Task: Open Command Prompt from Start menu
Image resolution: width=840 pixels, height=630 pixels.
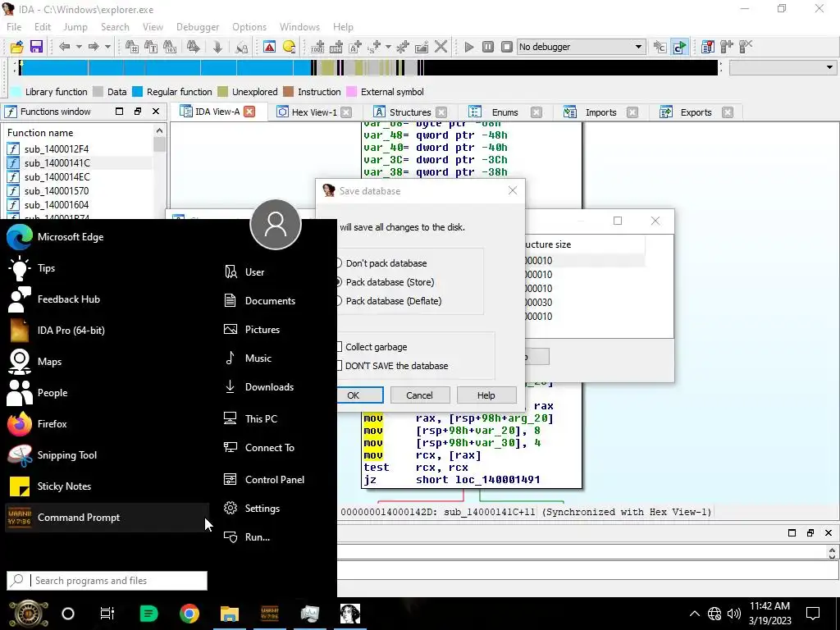Action: coord(107,518)
